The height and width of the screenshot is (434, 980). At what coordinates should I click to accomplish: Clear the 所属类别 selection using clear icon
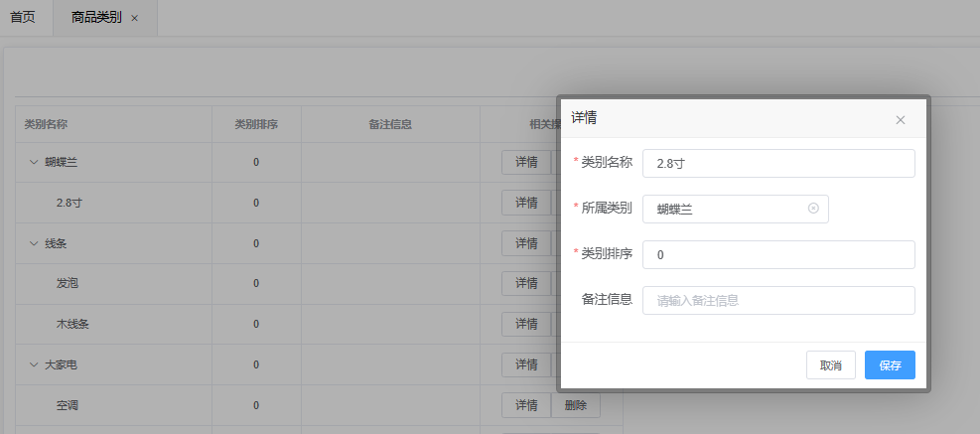click(x=813, y=209)
